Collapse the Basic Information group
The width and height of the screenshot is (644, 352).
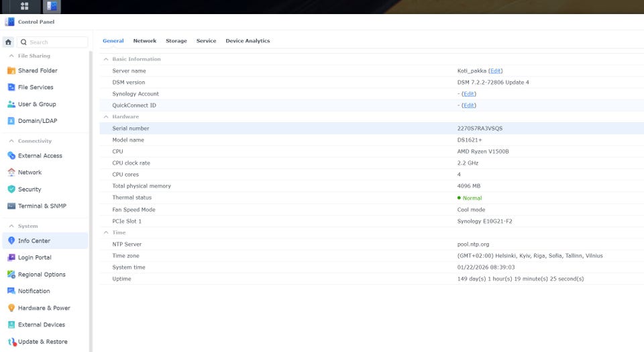point(106,59)
